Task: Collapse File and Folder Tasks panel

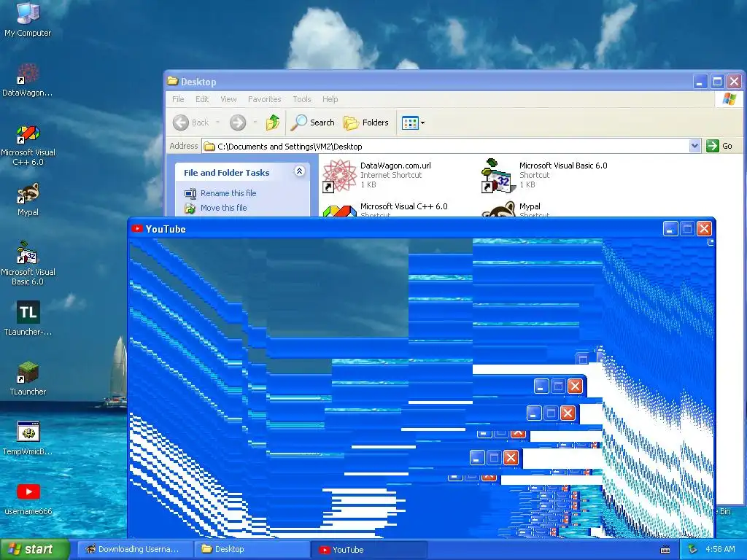Action: coord(299,171)
